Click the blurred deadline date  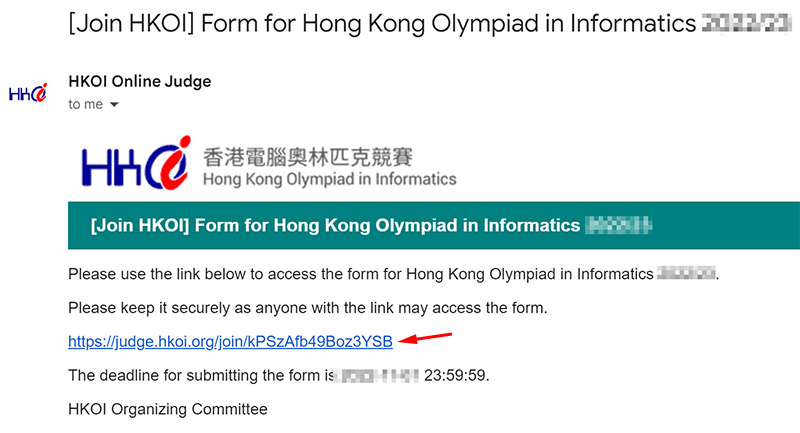pyautogui.click(x=378, y=376)
